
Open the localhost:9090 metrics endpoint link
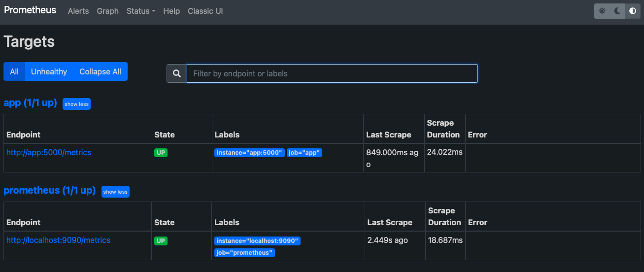(58, 240)
